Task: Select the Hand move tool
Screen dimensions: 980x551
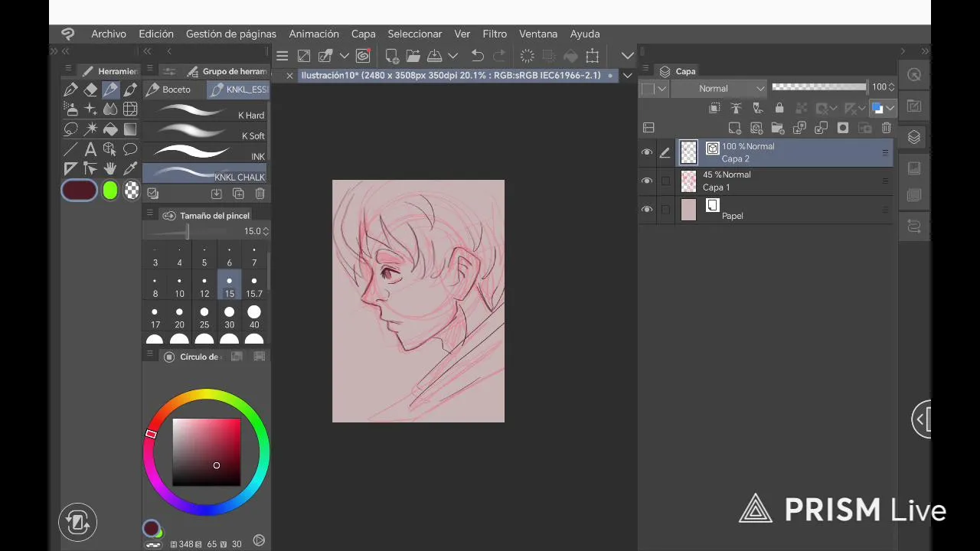Action: [110, 168]
